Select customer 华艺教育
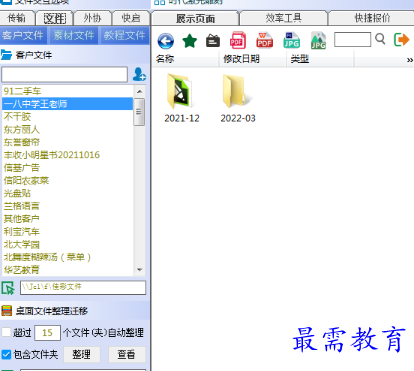This screenshot has height=371, width=414. pos(67,269)
